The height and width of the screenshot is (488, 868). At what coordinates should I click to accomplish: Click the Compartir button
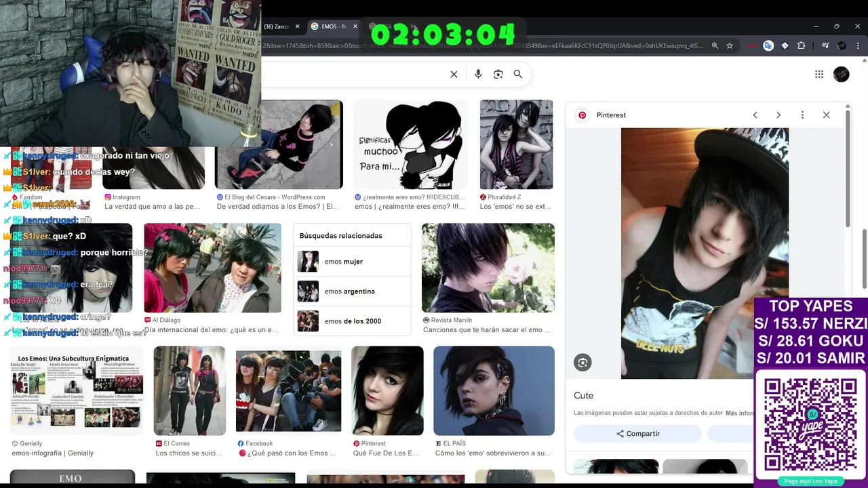pos(637,434)
